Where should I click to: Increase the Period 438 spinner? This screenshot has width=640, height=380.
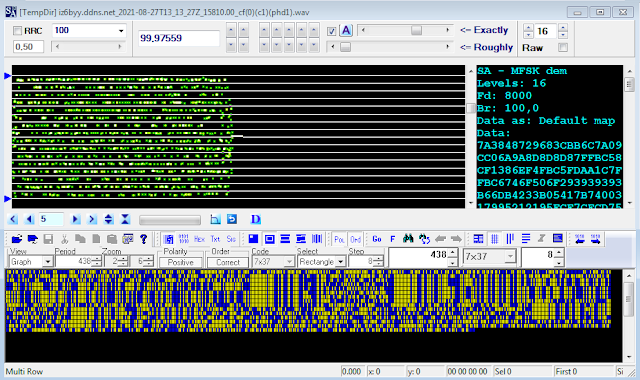coord(97,259)
